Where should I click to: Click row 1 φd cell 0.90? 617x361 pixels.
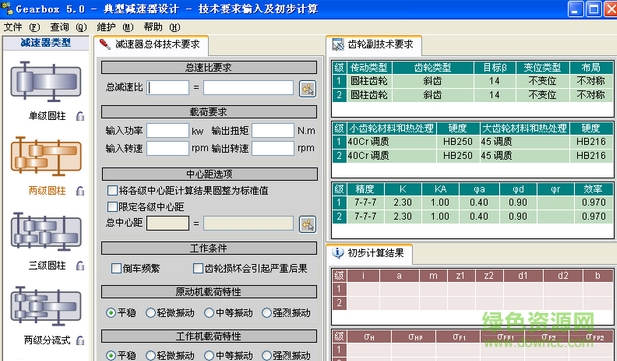coord(518,203)
